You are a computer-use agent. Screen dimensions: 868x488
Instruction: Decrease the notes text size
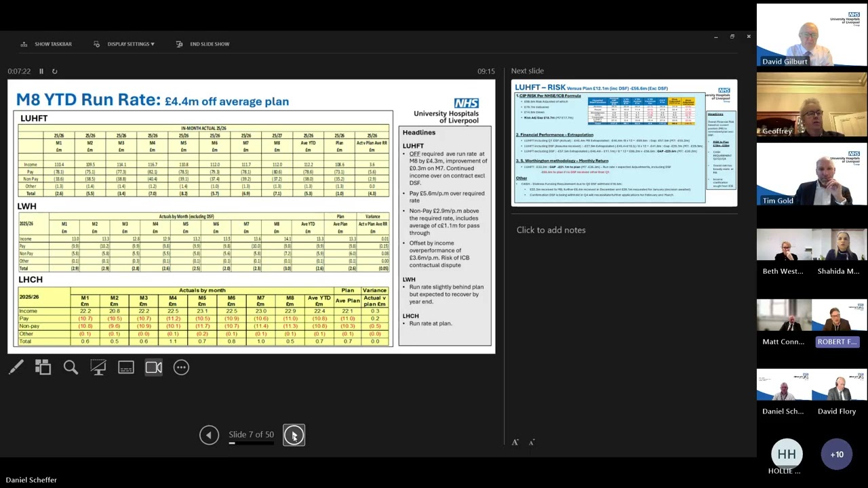pyautogui.click(x=532, y=443)
